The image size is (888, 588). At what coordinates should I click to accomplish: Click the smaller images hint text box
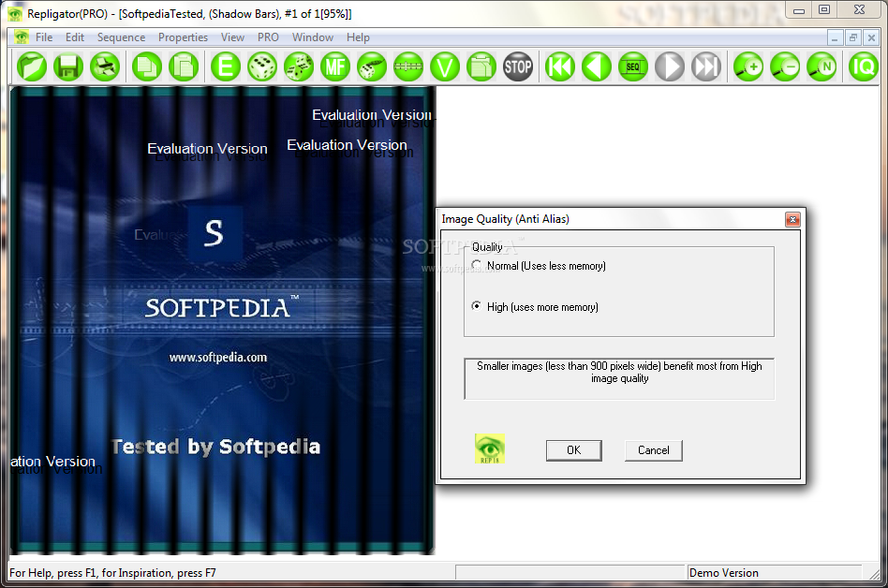pos(619,378)
